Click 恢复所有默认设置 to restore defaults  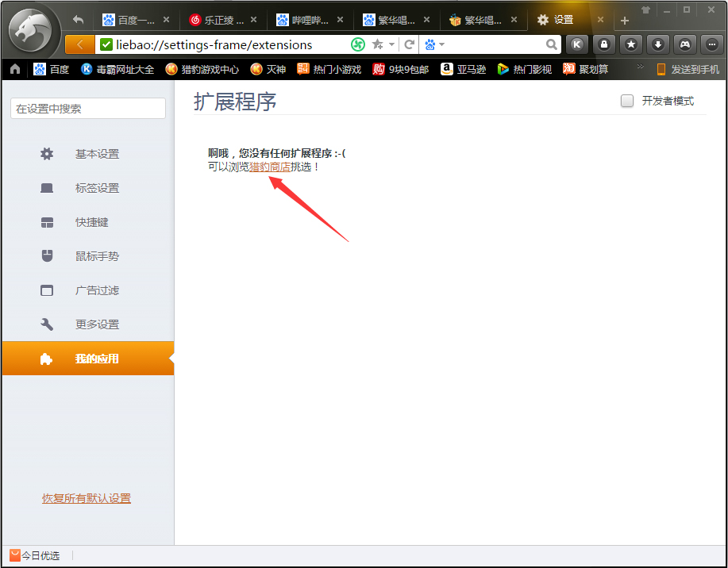[x=86, y=497]
